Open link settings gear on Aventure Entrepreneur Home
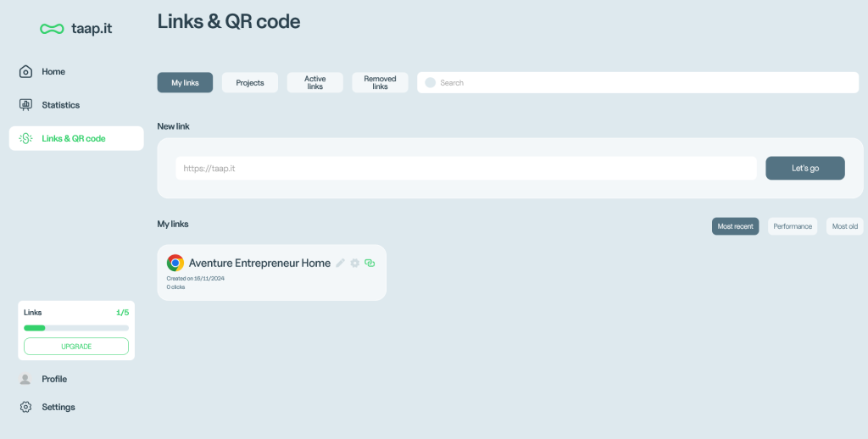 click(x=355, y=263)
